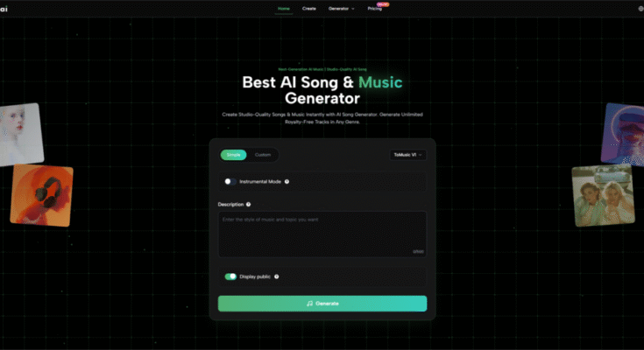
Task: Enable the Instrumental Mode switch
Action: tap(230, 181)
